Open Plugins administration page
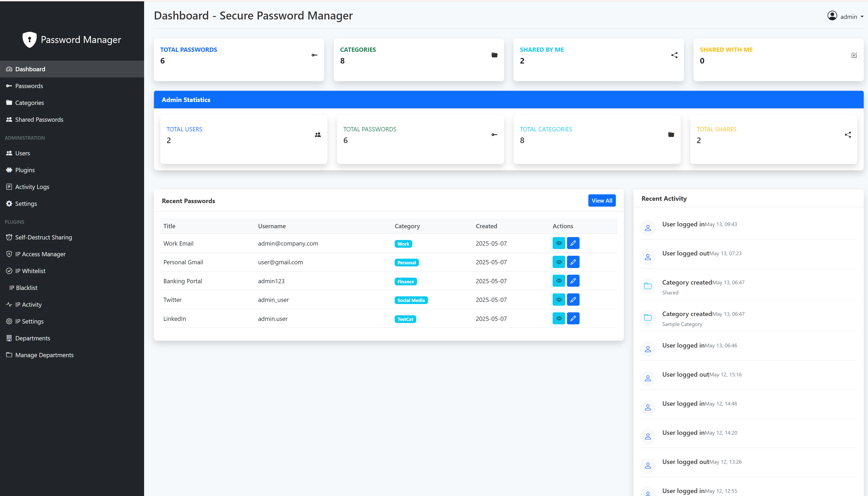This screenshot has width=868, height=496. tap(72, 170)
